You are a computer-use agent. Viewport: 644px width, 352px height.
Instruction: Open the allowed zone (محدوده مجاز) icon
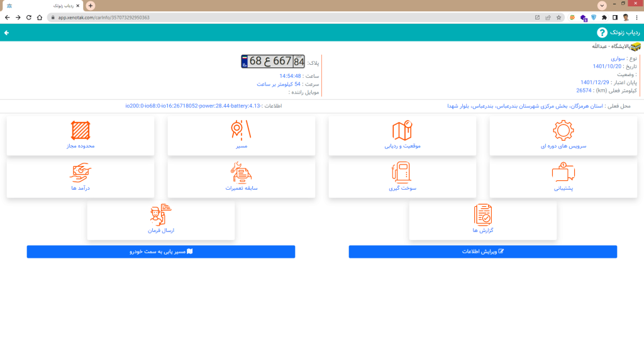point(80,130)
